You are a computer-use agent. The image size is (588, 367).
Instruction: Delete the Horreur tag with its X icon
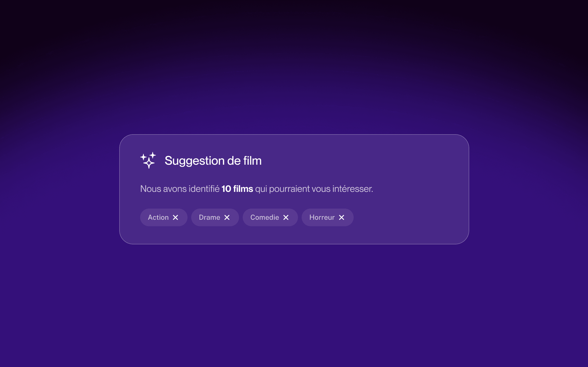pos(341,217)
